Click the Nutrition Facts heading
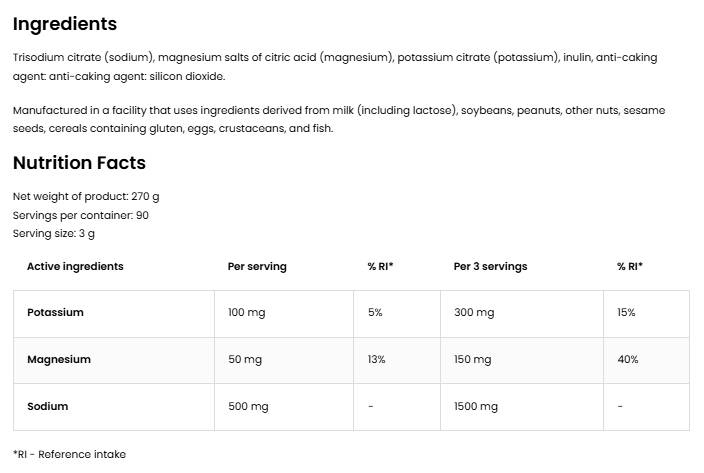The image size is (704, 473). click(x=79, y=163)
